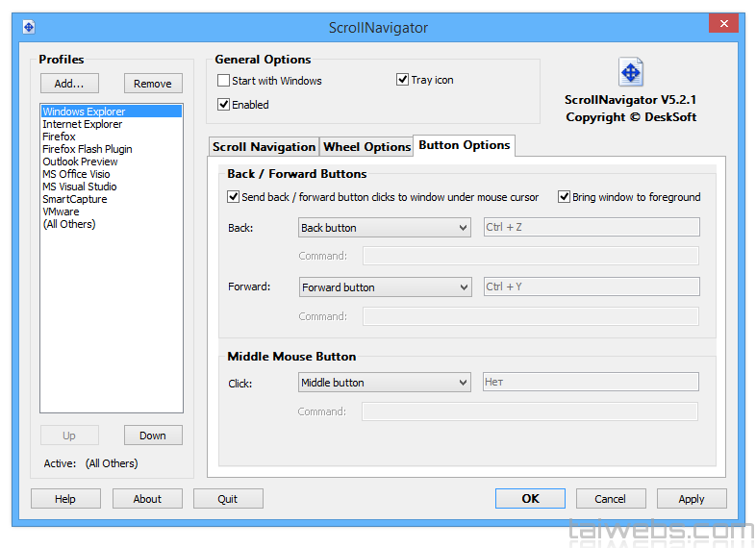Image resolution: width=756 pixels, height=548 pixels.
Task: Toggle Send back / forward button clicks checkbox
Action: (x=234, y=197)
